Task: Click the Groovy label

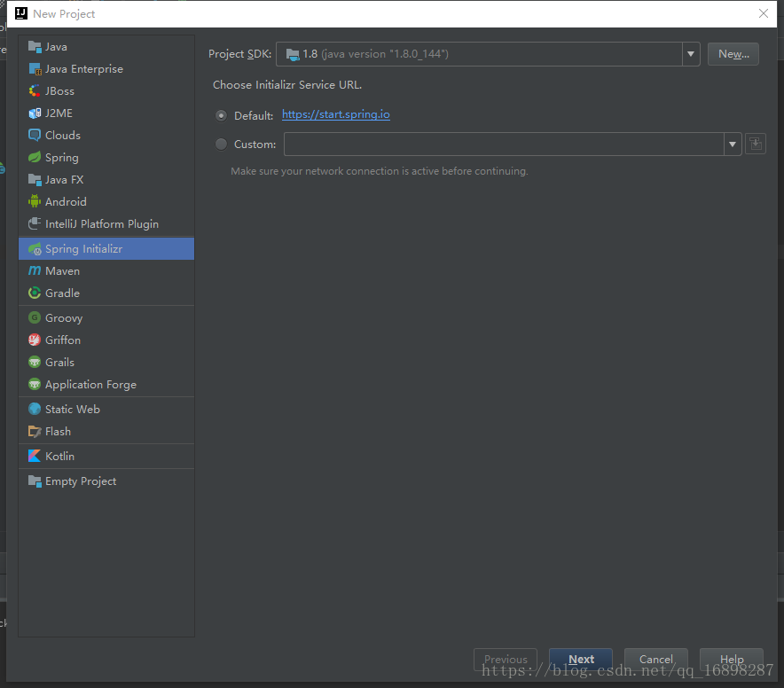Action: pyautogui.click(x=64, y=317)
